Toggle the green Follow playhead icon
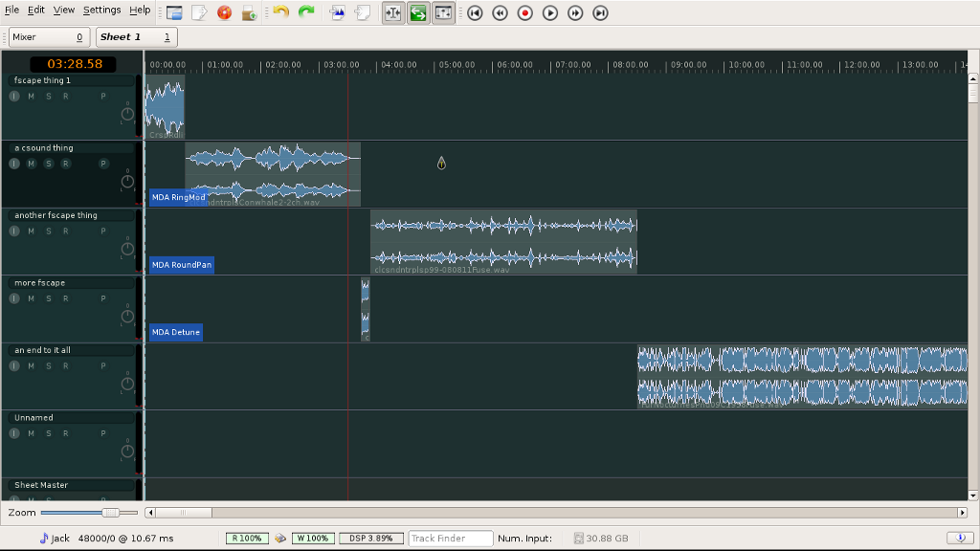The image size is (980, 551). click(x=418, y=12)
